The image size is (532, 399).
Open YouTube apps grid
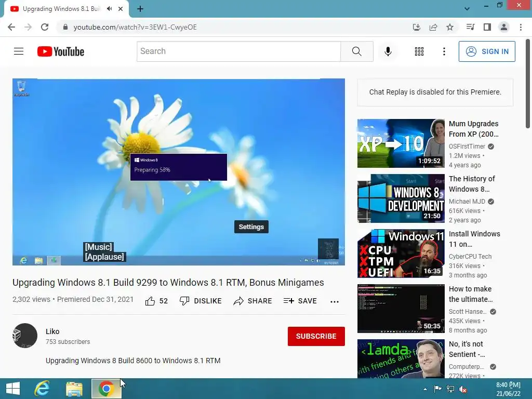pyautogui.click(x=419, y=51)
